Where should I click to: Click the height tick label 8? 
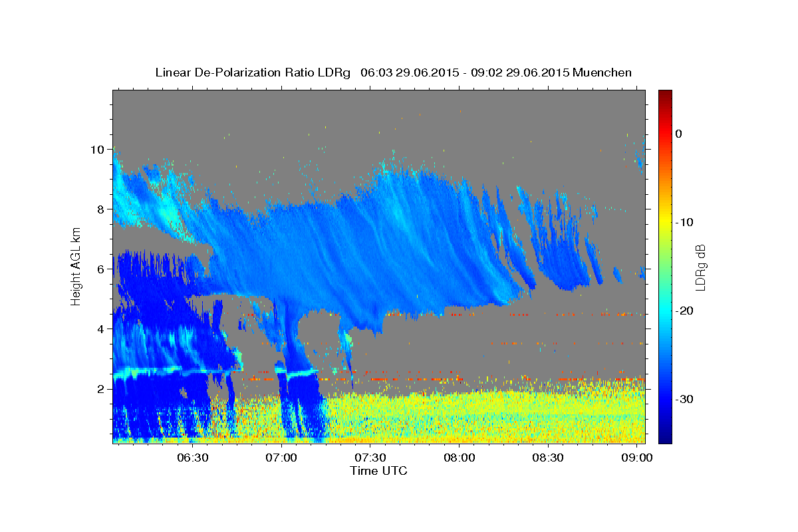pyautogui.click(x=101, y=209)
